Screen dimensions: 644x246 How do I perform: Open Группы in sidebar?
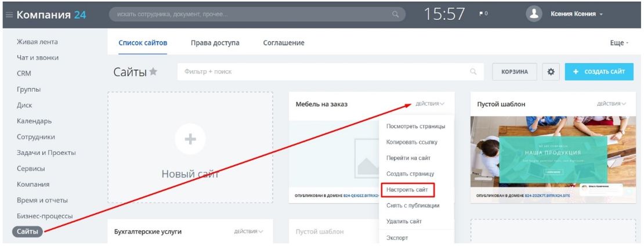point(29,89)
